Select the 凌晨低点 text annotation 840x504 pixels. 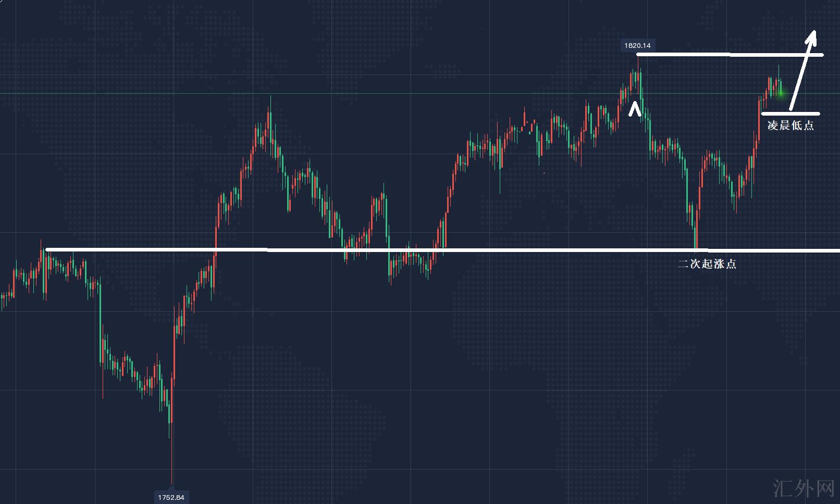click(x=790, y=125)
